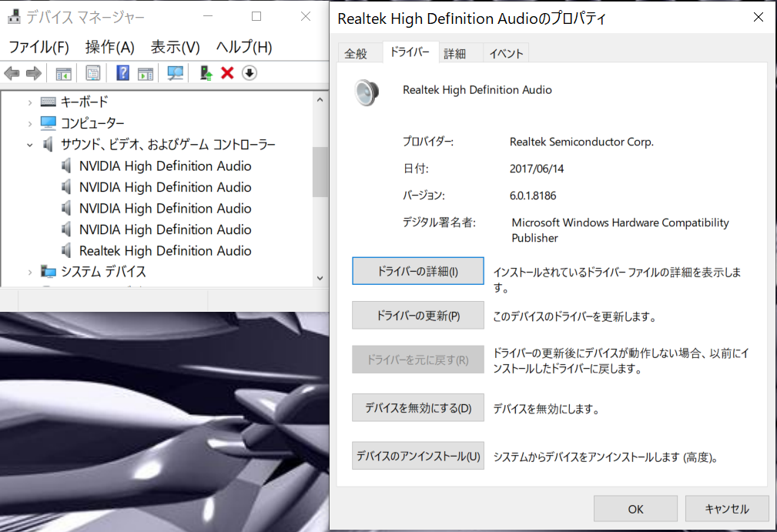Viewport: 777px width, 532px height.
Task: Click the driver date 2017/06/14
Action: pos(536,169)
